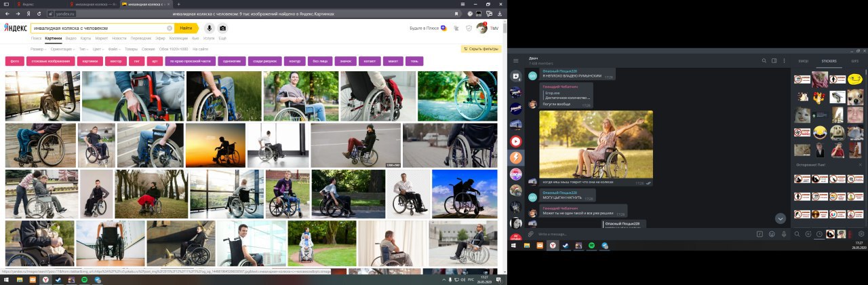Open Steam from right monitor taskbar

565,245
